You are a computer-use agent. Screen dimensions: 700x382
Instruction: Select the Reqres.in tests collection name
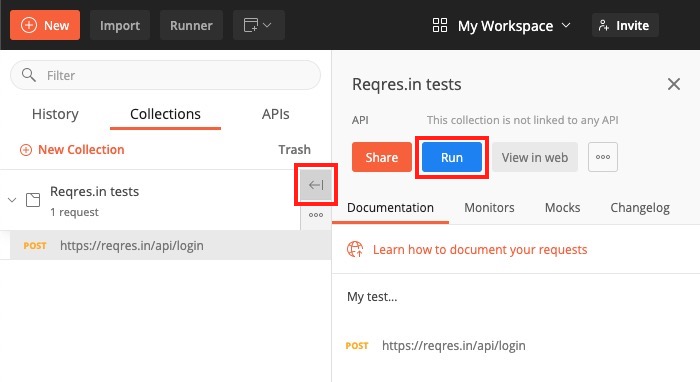pos(95,191)
